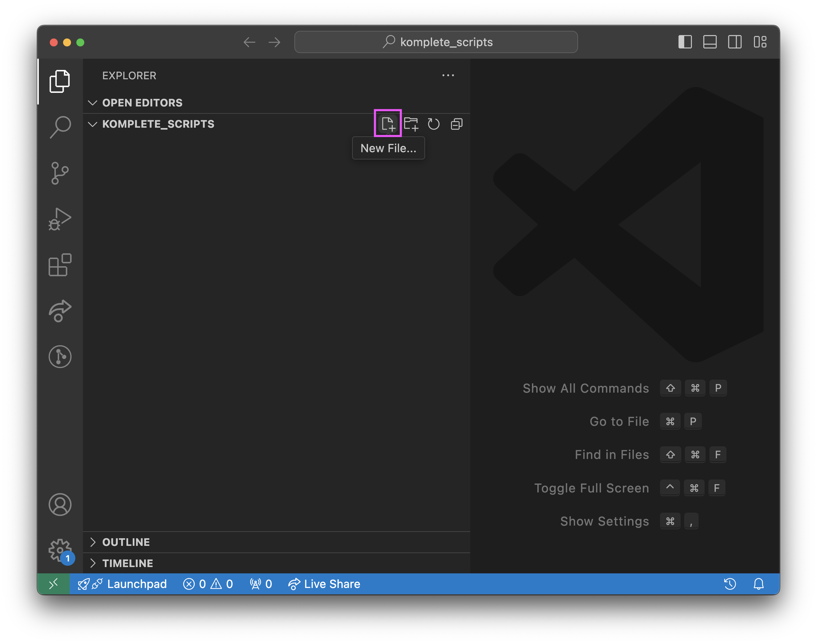This screenshot has height=644, width=817.
Task: Open the Extensions view
Action: tap(60, 265)
